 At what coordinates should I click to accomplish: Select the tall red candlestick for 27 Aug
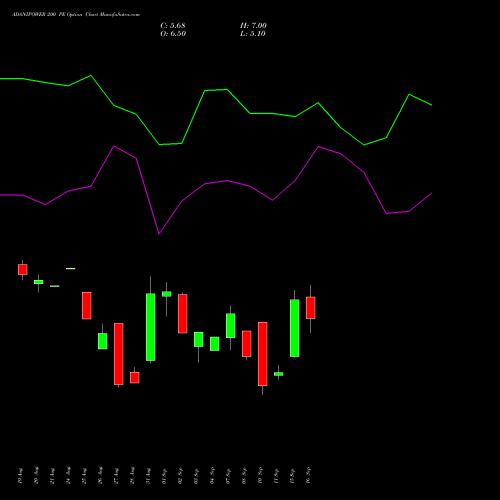tap(119, 354)
